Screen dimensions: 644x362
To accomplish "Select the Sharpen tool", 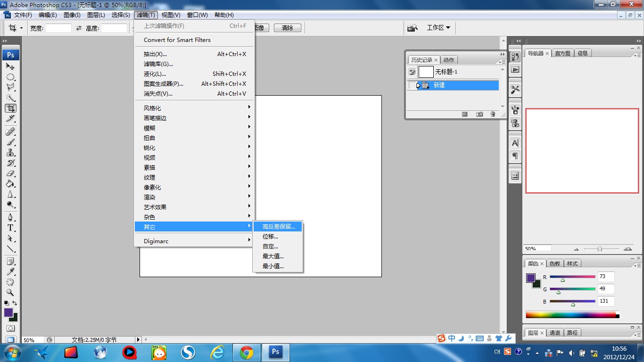I will coord(10,194).
